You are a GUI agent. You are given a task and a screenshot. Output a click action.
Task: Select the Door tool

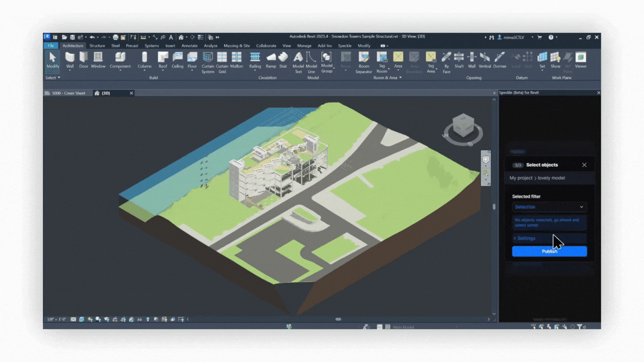(x=83, y=60)
